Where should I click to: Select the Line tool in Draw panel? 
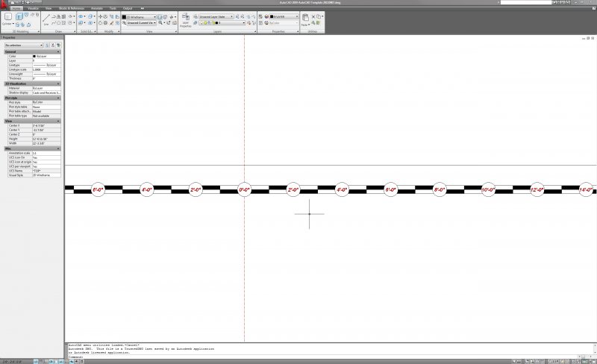pyautogui.click(x=46, y=18)
